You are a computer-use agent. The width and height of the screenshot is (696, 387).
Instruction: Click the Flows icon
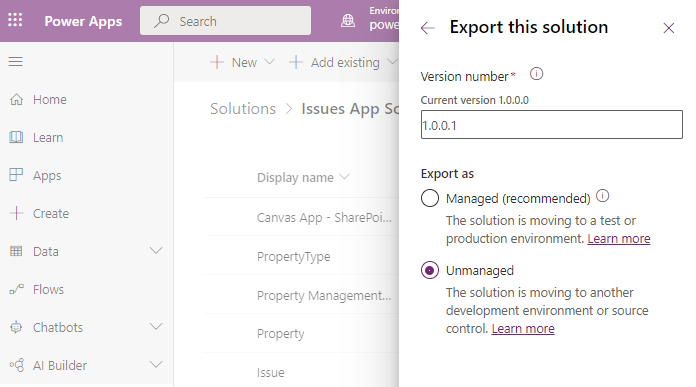16,289
